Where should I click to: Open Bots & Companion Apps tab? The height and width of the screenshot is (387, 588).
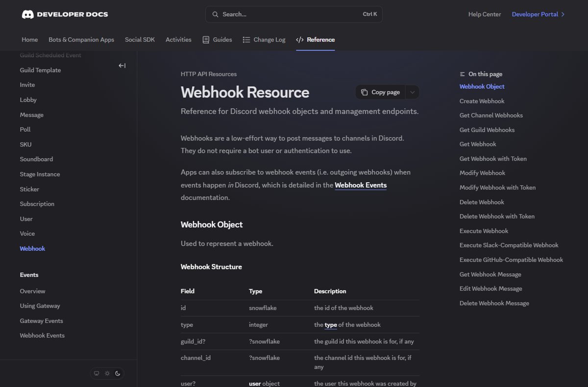pyautogui.click(x=81, y=40)
